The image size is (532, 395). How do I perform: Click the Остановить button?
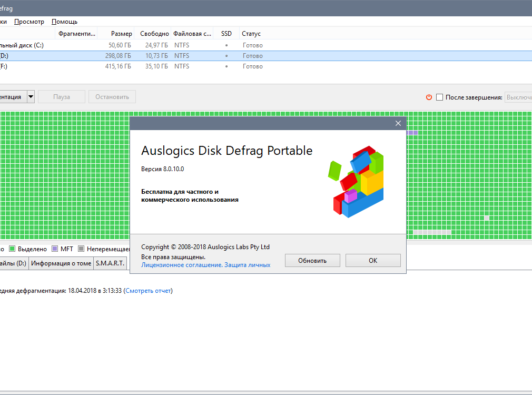[112, 97]
